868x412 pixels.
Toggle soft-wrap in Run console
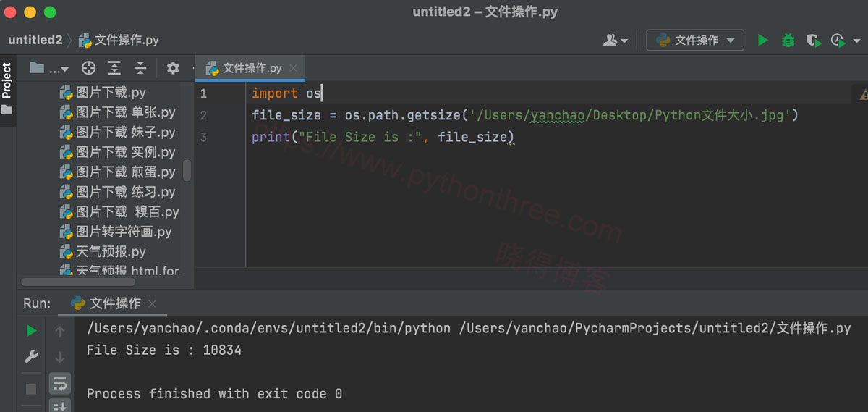coord(60,384)
